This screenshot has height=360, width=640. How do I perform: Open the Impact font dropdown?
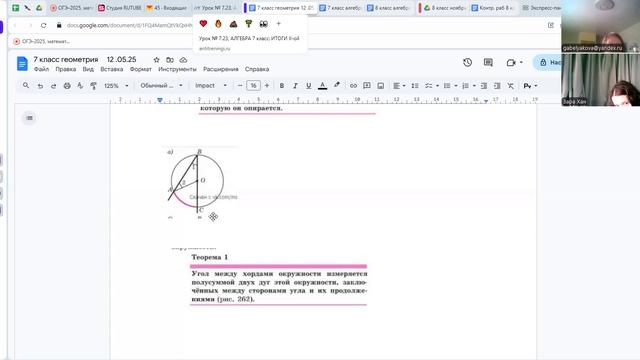[211, 86]
